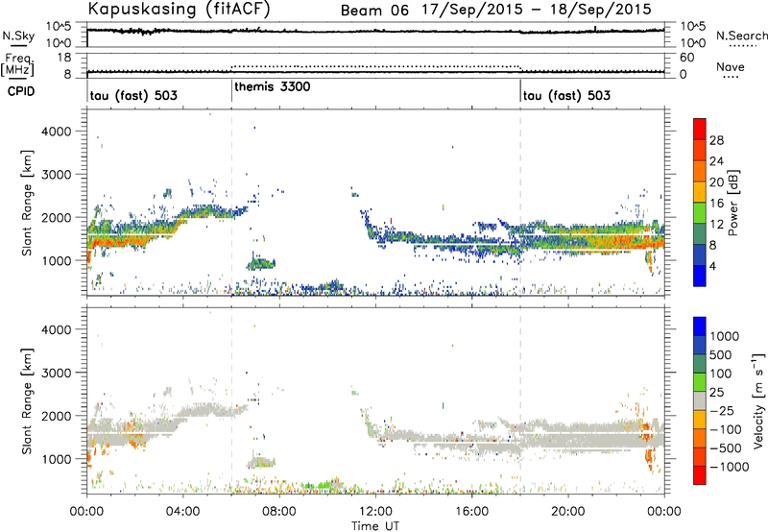Click the red swatch at the Velocity colorbar bottom
The height and width of the screenshot is (532, 768).
click(x=700, y=475)
